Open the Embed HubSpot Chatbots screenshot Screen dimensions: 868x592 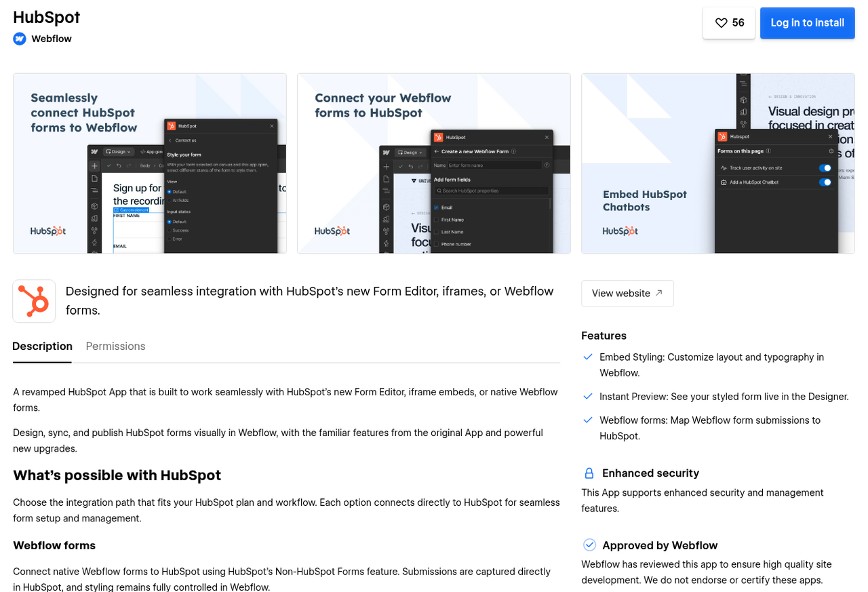click(x=718, y=163)
